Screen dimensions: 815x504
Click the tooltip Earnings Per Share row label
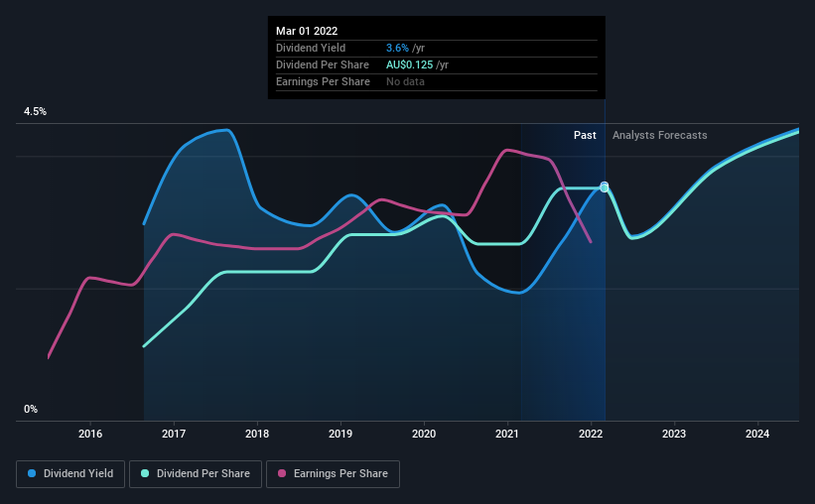point(323,81)
